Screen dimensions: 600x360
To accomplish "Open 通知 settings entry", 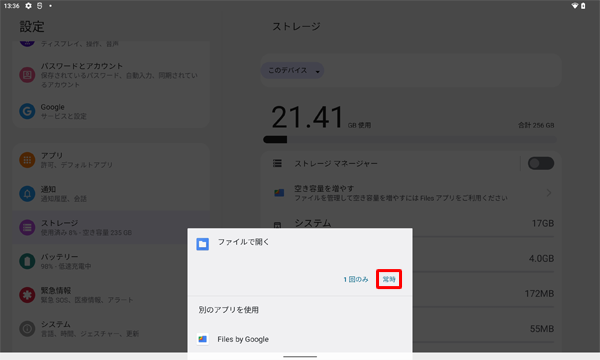I will [111, 194].
